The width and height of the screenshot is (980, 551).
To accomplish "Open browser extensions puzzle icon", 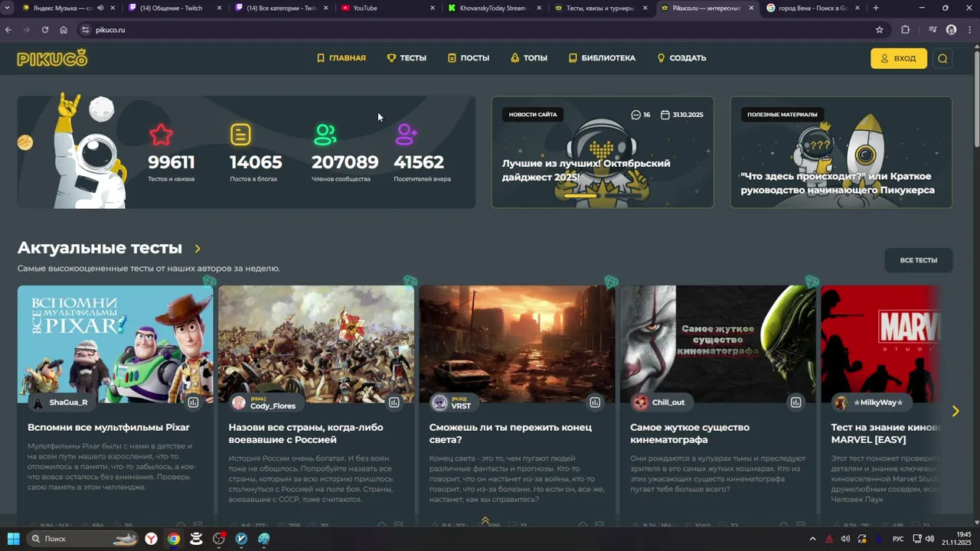I will click(906, 30).
